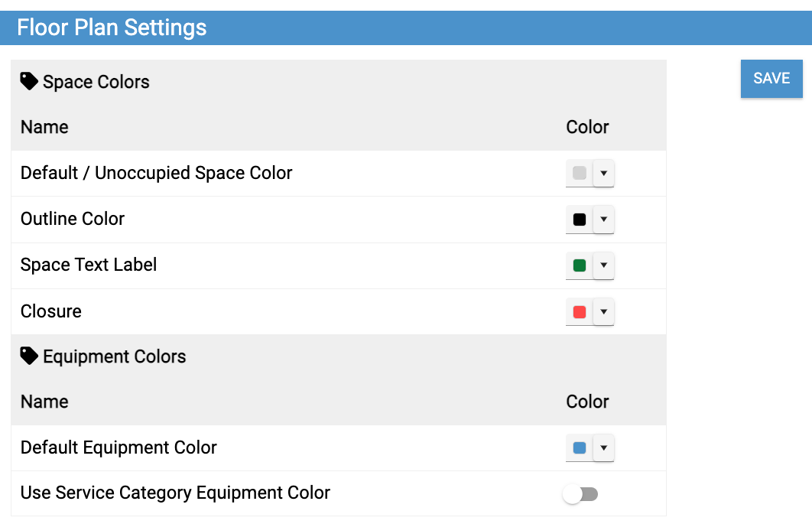The height and width of the screenshot is (524, 812).
Task: Pick the red Closure color swatch
Action: click(580, 311)
